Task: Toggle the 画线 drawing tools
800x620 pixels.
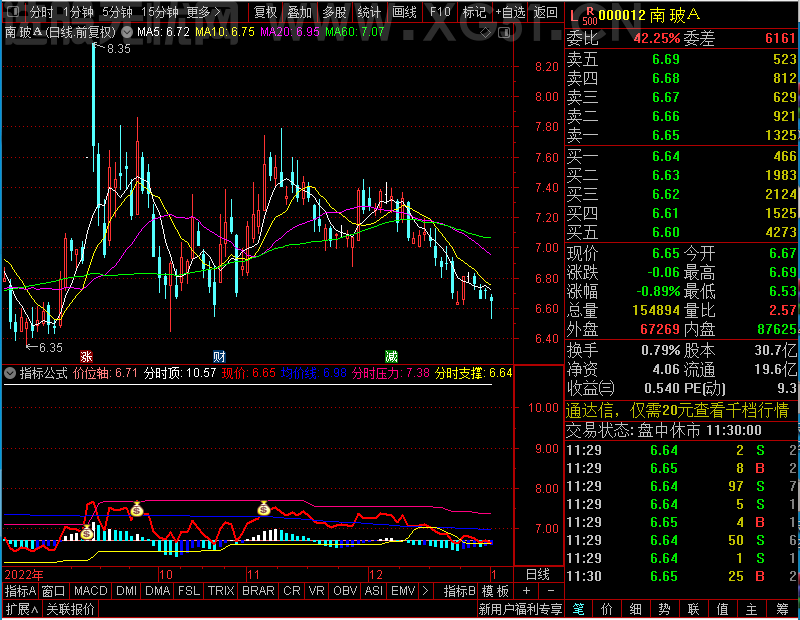Action: coord(404,12)
